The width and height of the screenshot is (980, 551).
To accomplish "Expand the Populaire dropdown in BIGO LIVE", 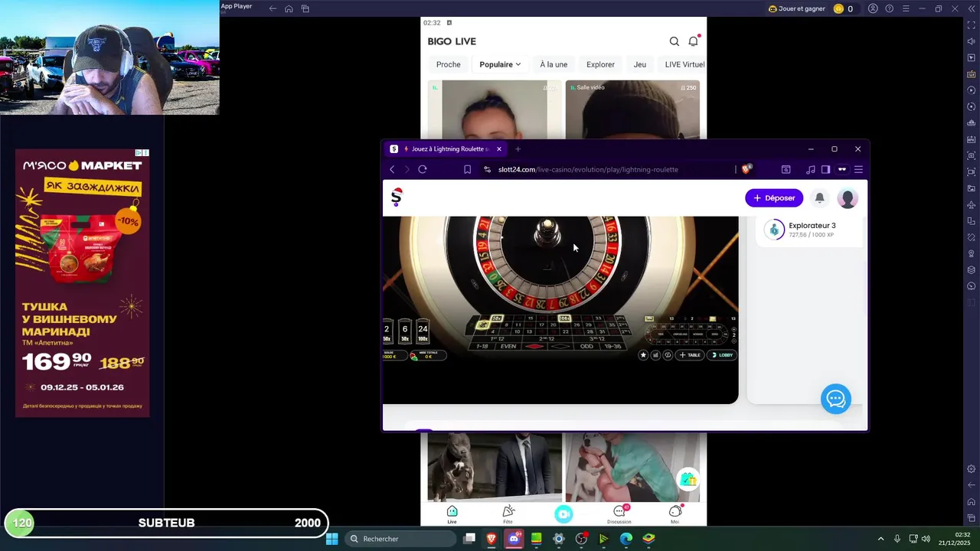I will [500, 64].
